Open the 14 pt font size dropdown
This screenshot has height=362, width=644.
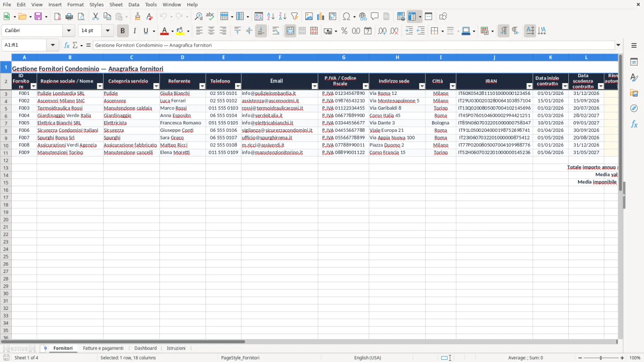[107, 31]
